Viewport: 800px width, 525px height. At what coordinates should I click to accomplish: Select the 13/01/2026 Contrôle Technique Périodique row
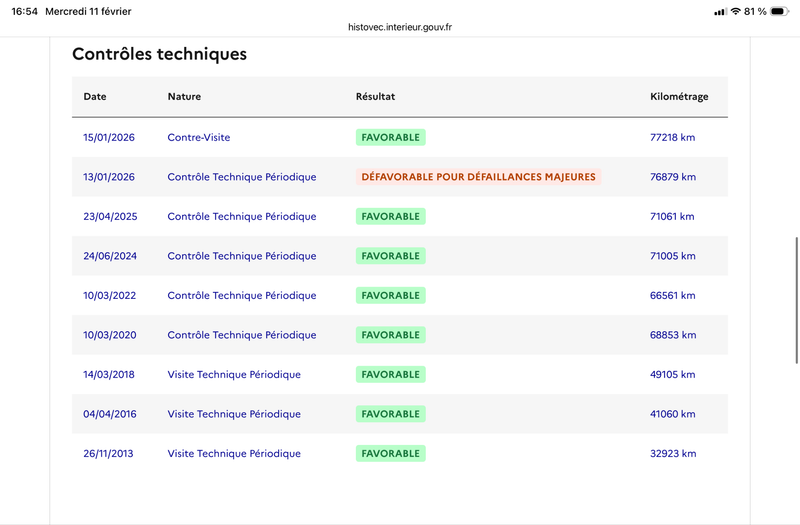(241, 177)
